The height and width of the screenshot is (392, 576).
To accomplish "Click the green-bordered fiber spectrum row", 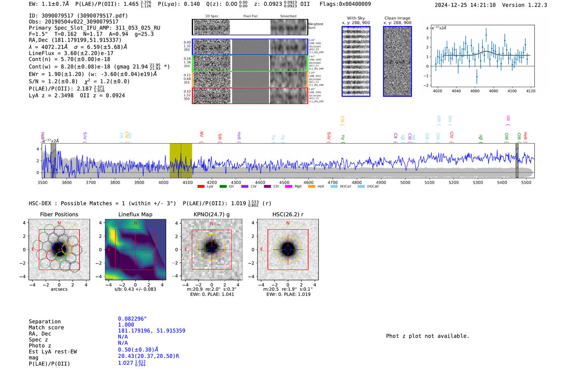I will [250, 63].
